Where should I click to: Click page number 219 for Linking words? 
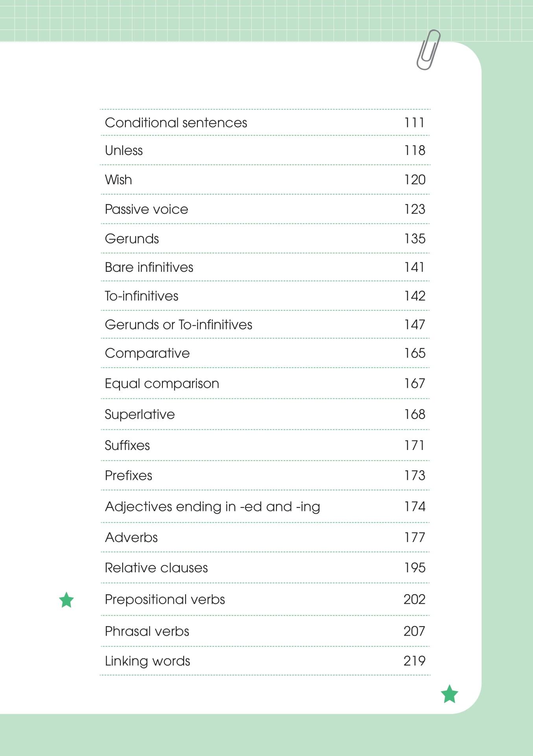(x=414, y=661)
